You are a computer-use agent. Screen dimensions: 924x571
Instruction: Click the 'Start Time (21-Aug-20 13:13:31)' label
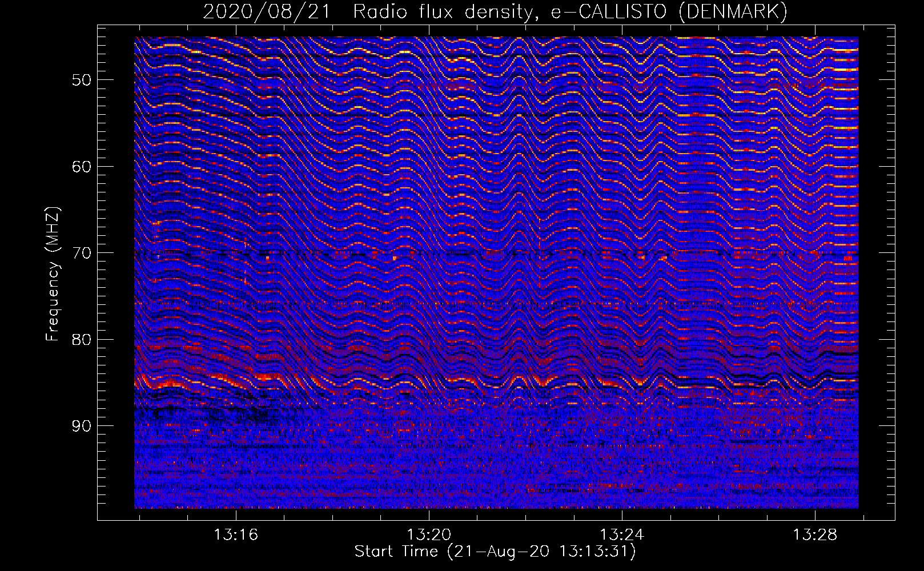[x=495, y=552]
